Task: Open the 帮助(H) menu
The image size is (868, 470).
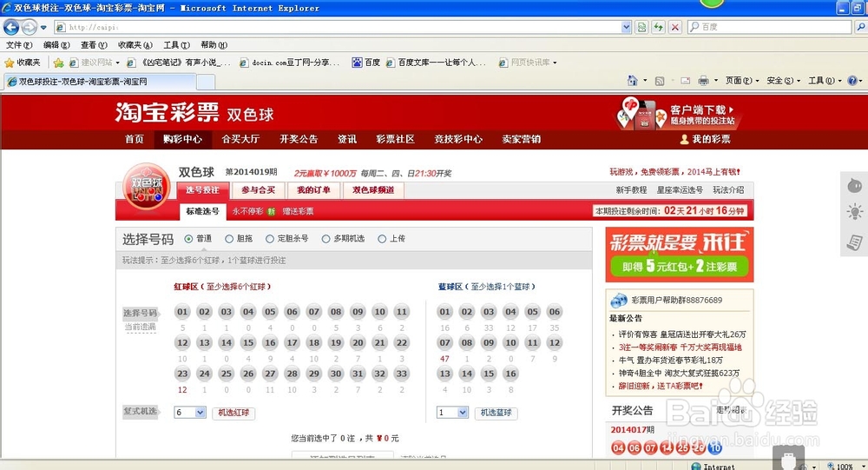Action: coord(214,45)
